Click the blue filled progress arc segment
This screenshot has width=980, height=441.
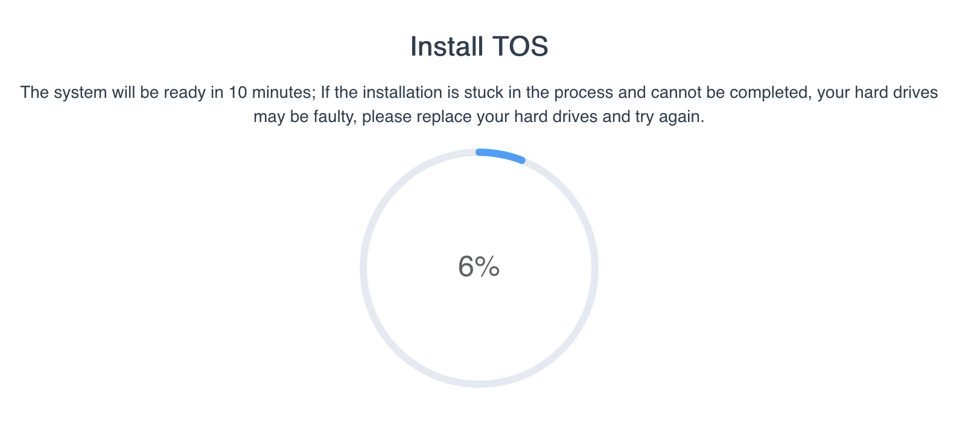pos(501,155)
